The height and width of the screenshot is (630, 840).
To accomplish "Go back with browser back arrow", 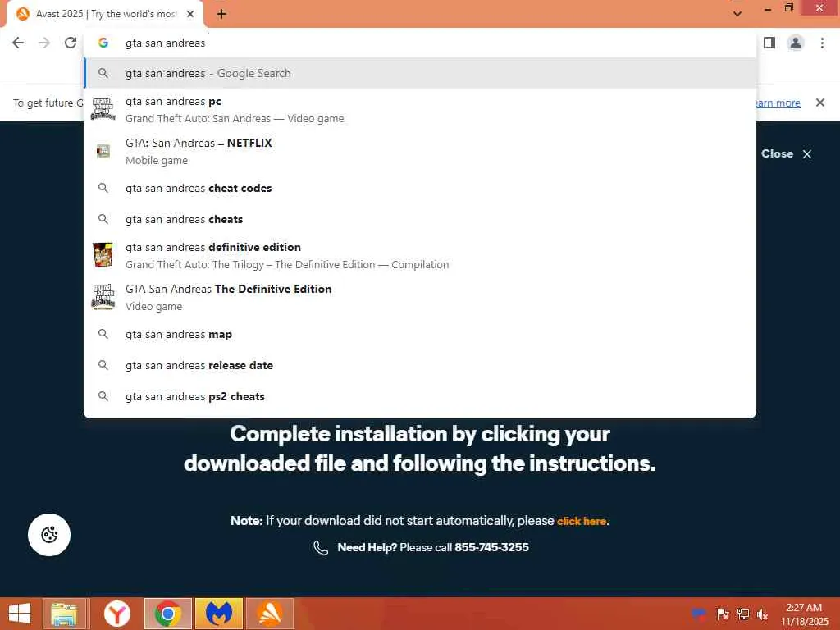I will tap(18, 43).
